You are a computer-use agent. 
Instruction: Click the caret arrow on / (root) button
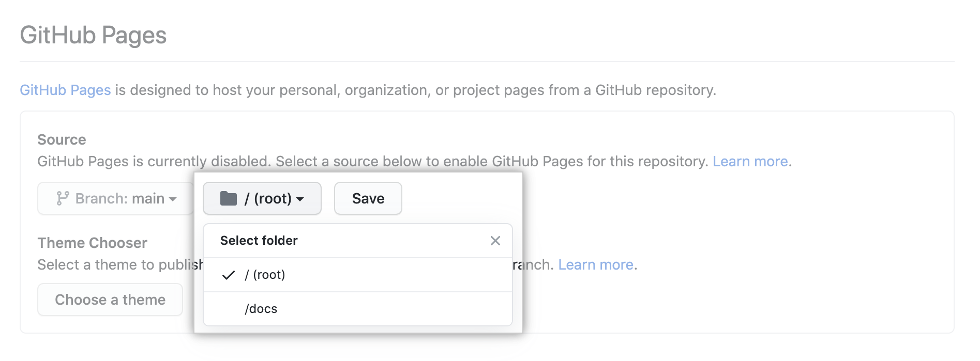click(x=300, y=199)
